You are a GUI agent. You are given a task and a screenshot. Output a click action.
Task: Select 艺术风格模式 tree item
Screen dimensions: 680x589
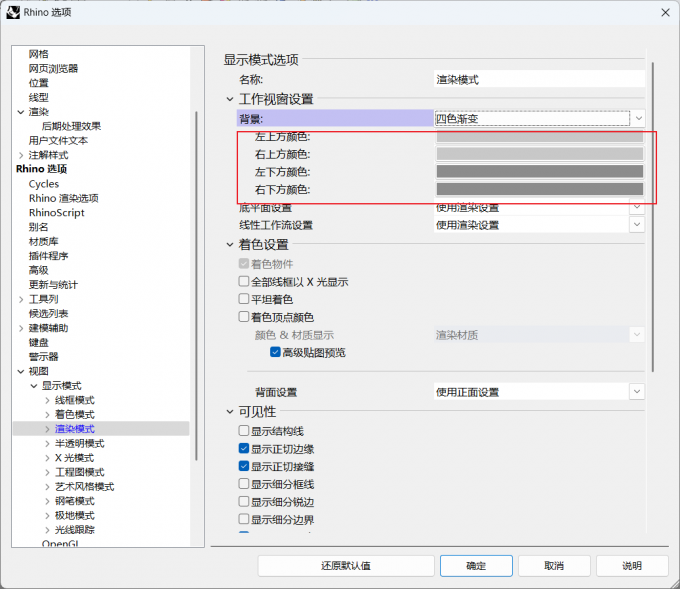85,487
